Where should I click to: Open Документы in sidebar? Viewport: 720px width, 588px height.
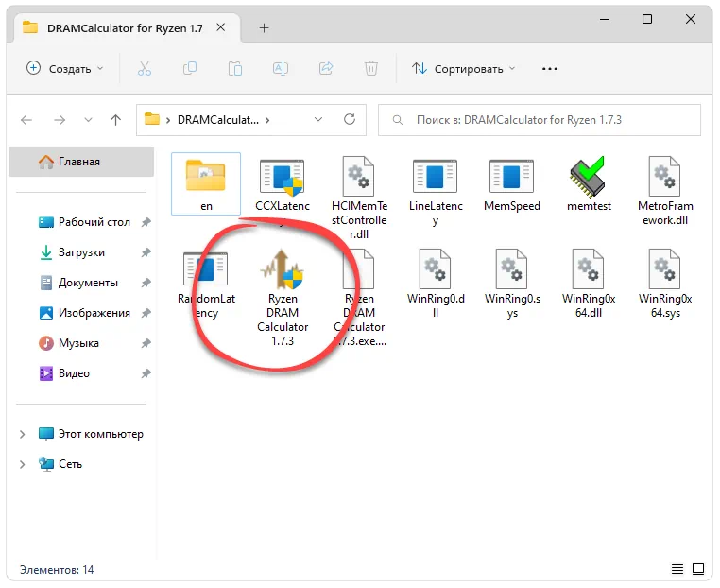78,283
